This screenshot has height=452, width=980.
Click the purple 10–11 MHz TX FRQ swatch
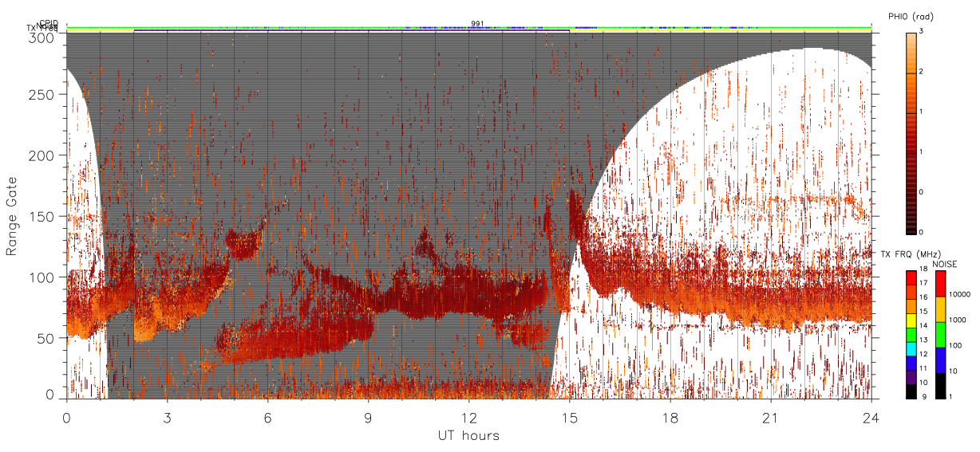[x=911, y=377]
